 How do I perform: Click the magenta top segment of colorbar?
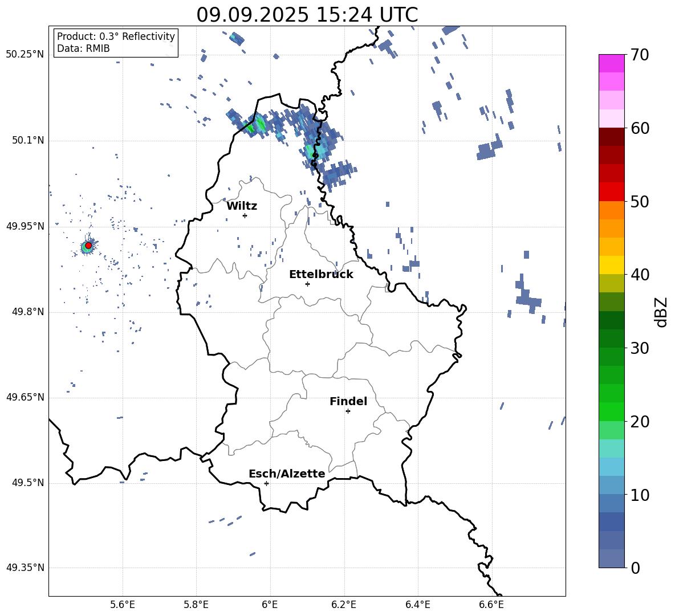tap(611, 64)
